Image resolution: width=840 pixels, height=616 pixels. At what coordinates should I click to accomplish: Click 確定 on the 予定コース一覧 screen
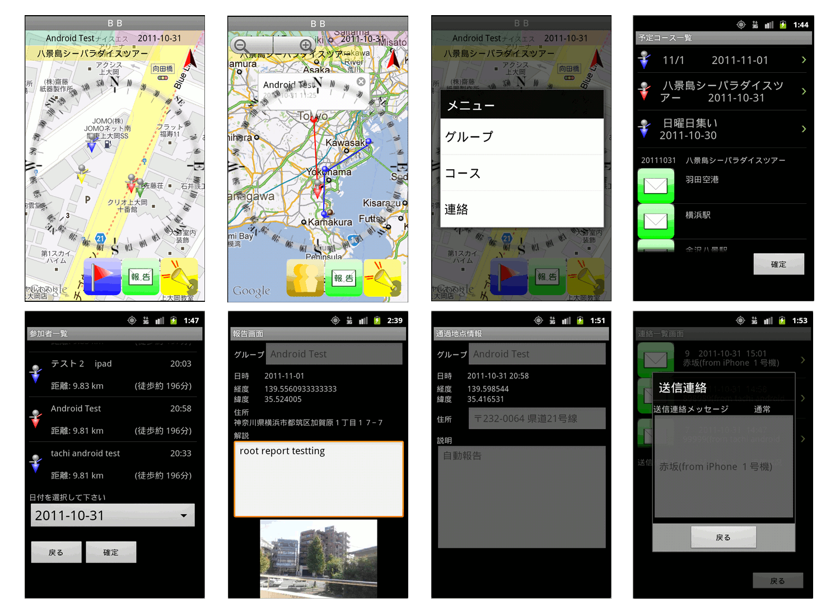778,264
